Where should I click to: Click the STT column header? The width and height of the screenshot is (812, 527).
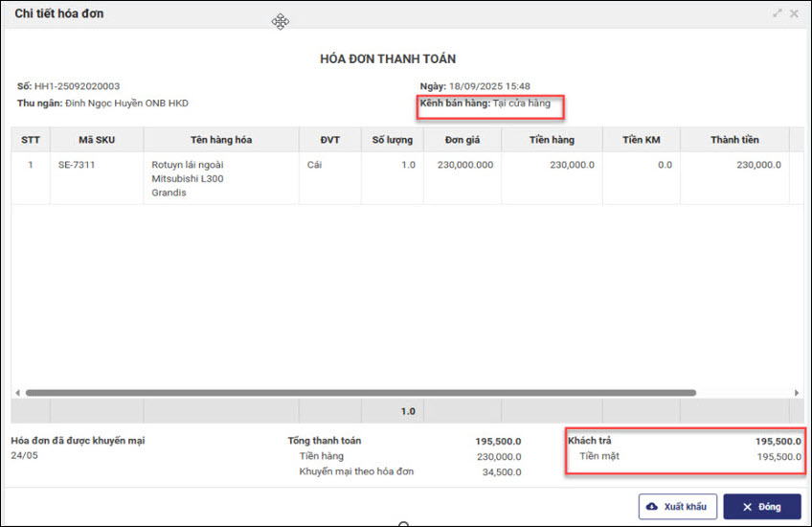30,140
